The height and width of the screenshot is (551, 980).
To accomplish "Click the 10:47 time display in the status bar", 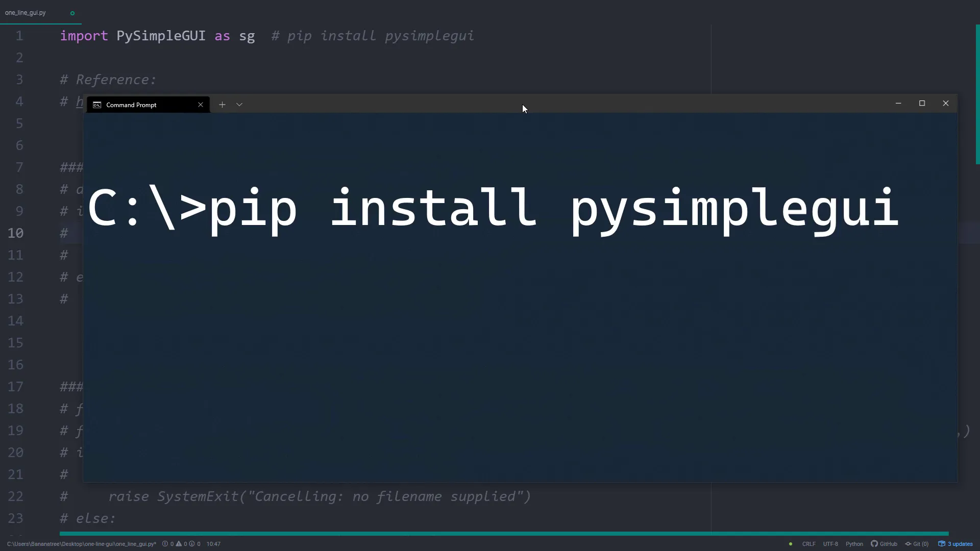I will tap(213, 544).
